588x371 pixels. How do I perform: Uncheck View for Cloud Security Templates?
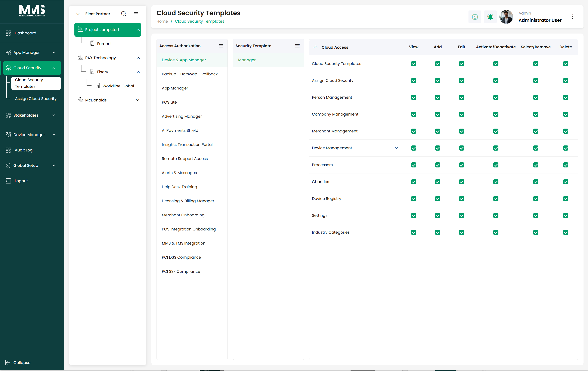tap(414, 64)
